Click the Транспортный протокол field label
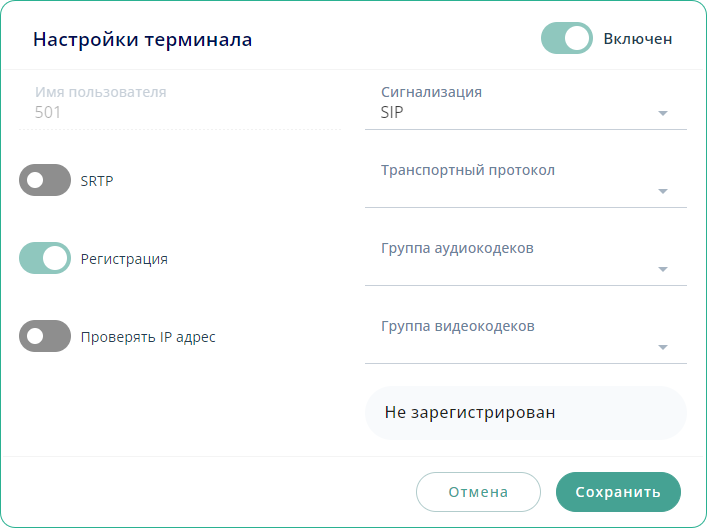This screenshot has width=707, height=528. 467,170
